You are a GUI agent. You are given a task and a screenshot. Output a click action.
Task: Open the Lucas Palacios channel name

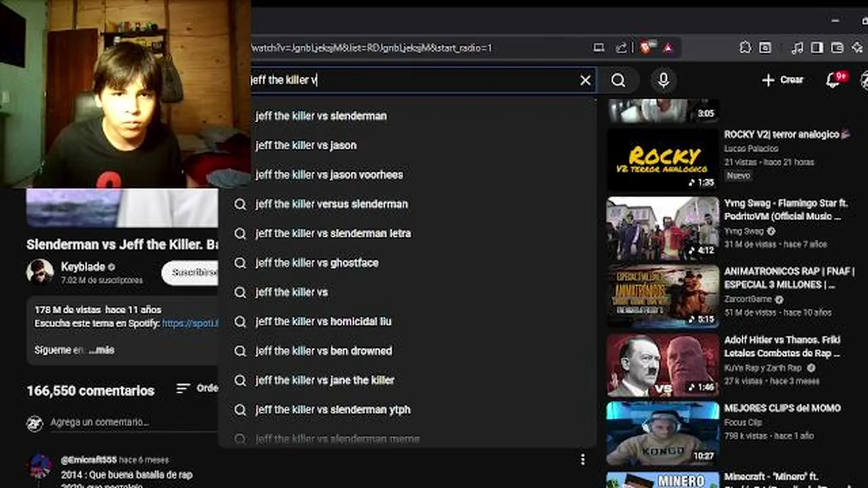pyautogui.click(x=751, y=148)
